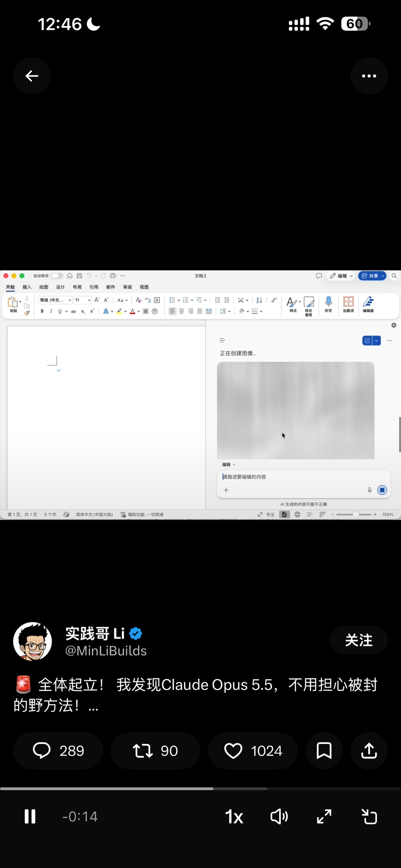This screenshot has height=868, width=401.
Task: Select the 布局 tab in Word
Action: click(77, 287)
